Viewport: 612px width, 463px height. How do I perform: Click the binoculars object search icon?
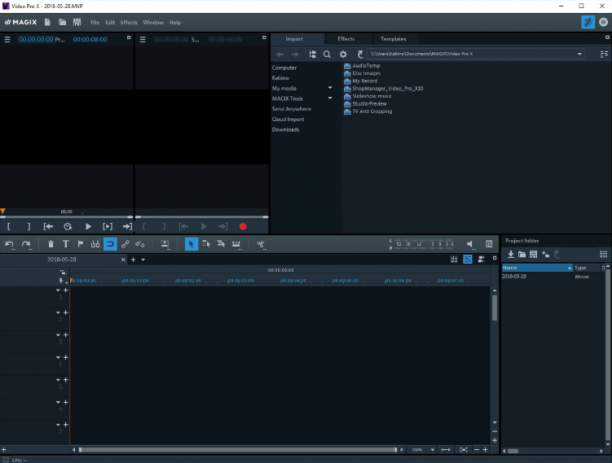95,244
